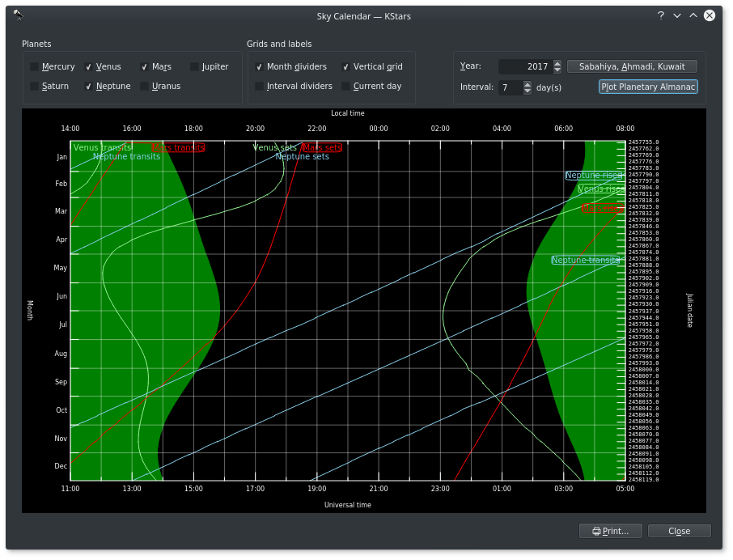Enable the Mercury checkbox
Image resolution: width=733 pixels, height=560 pixels.
35,67
